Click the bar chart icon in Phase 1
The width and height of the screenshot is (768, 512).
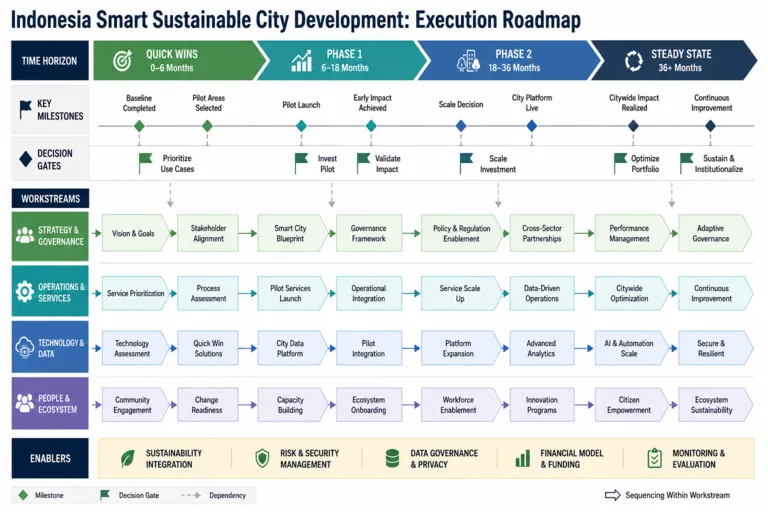[x=302, y=61]
